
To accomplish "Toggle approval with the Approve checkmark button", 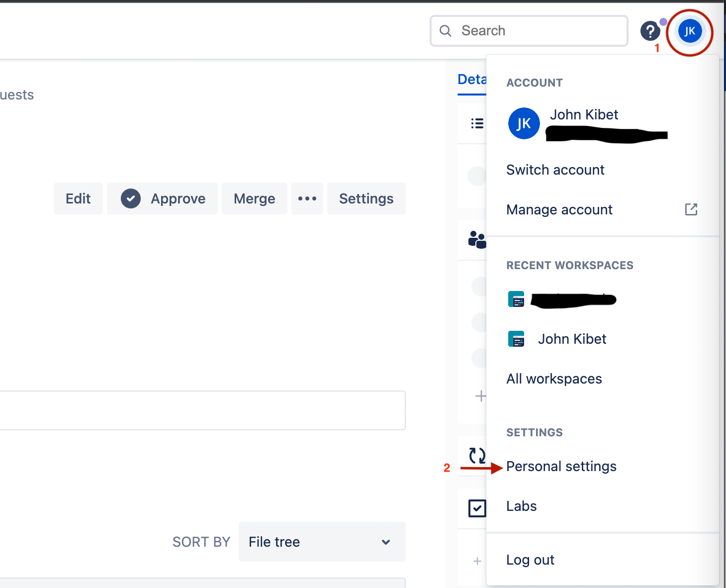I will [x=162, y=198].
